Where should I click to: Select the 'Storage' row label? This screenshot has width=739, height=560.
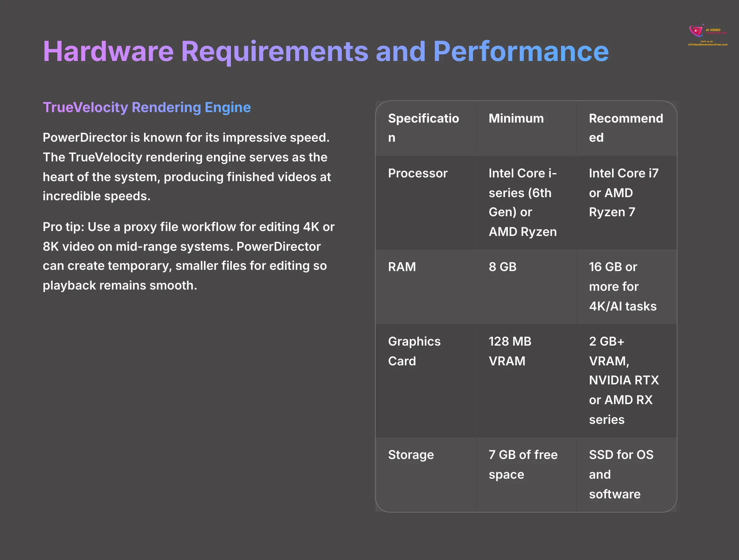pos(411,455)
